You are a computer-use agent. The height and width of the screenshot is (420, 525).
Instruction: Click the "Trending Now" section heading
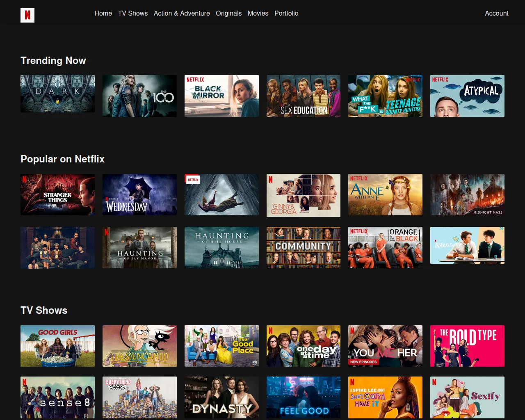tap(53, 61)
